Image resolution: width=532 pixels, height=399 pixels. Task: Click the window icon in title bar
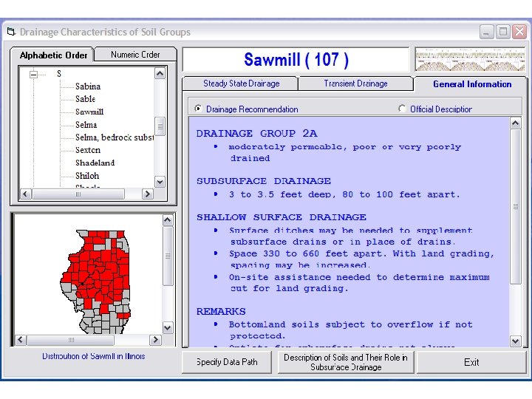[x=11, y=32]
